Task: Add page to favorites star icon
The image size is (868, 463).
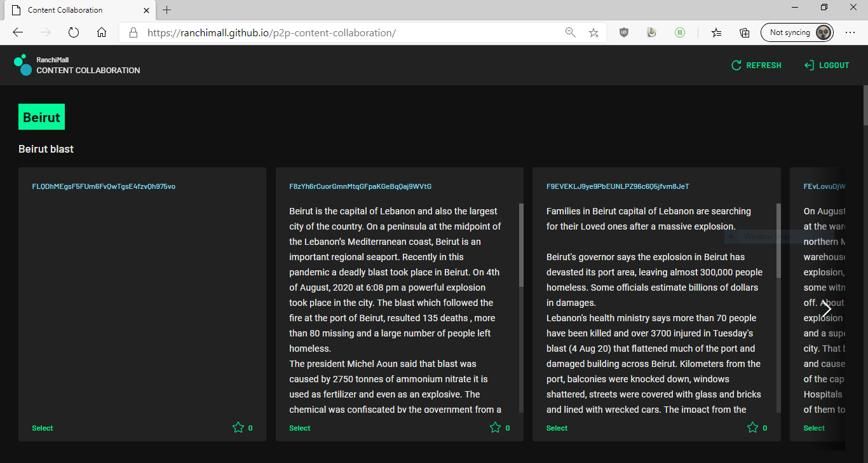Action: point(593,32)
